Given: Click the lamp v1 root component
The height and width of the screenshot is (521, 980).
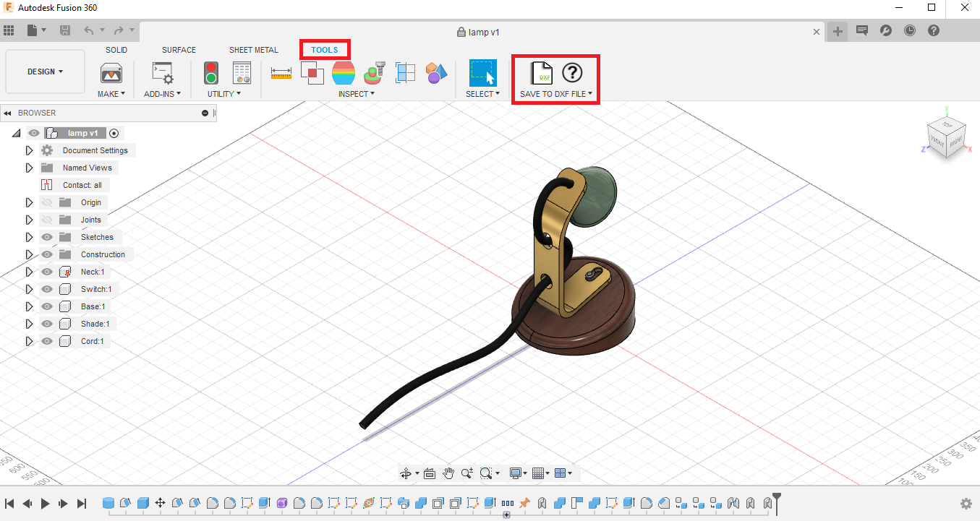Looking at the screenshot, I should pyautogui.click(x=82, y=133).
